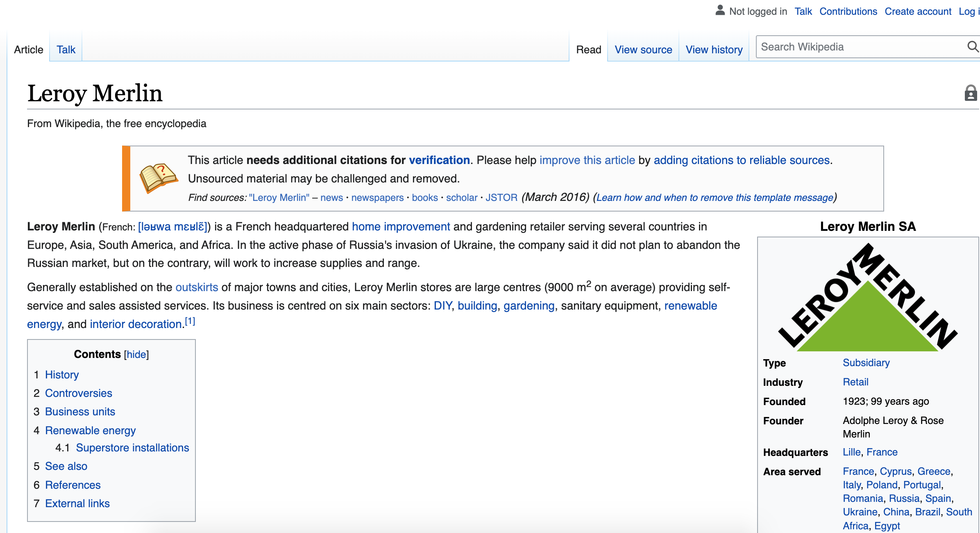Open Learn how to remove template message link
This screenshot has height=533, width=980.
pyautogui.click(x=715, y=198)
